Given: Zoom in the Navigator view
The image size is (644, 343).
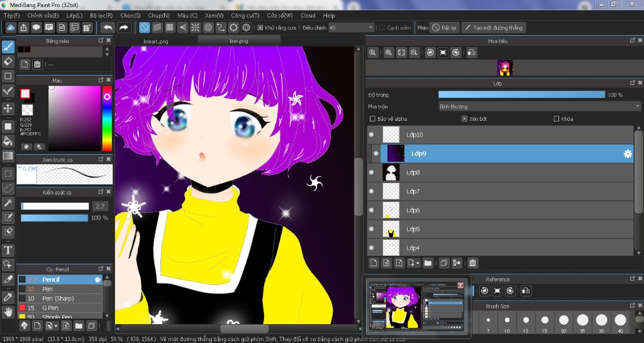Looking at the screenshot, I should click(x=389, y=53).
